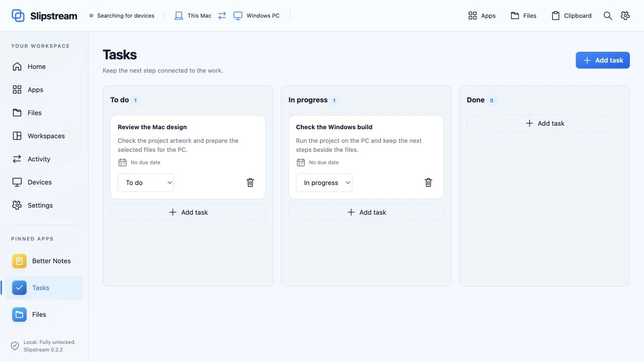Click No due date on Check the Windows build
This screenshot has height=362, width=644.
tap(324, 162)
